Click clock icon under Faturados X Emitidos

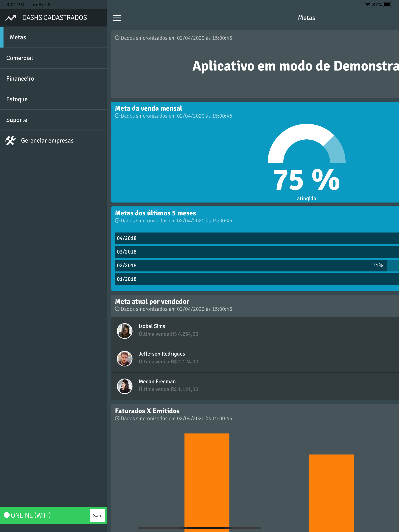(x=117, y=418)
